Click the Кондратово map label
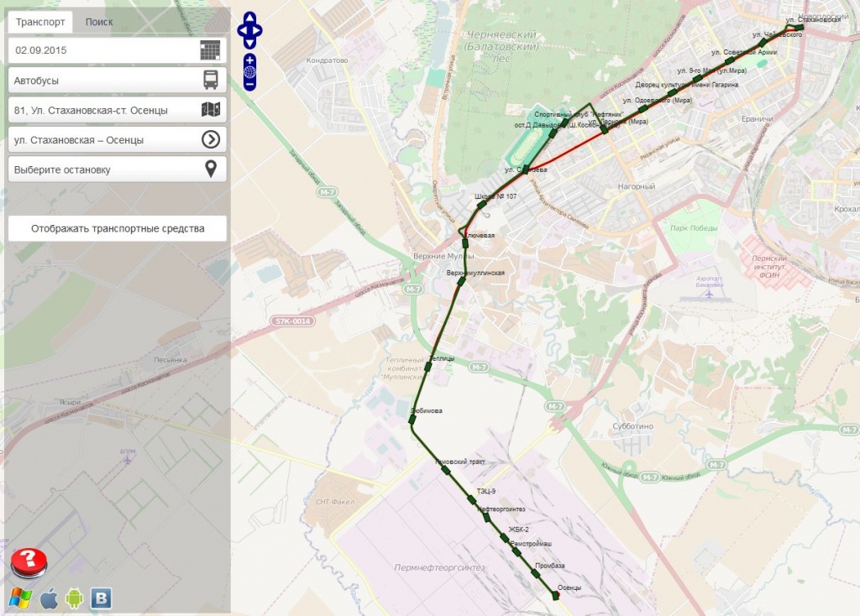 (x=327, y=60)
